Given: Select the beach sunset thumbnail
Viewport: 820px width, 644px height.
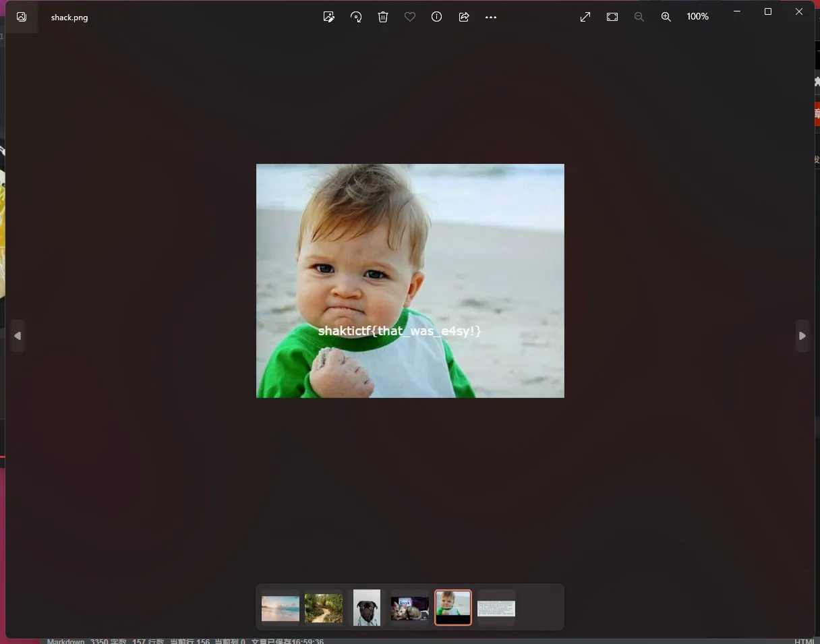Looking at the screenshot, I should click(x=281, y=608).
